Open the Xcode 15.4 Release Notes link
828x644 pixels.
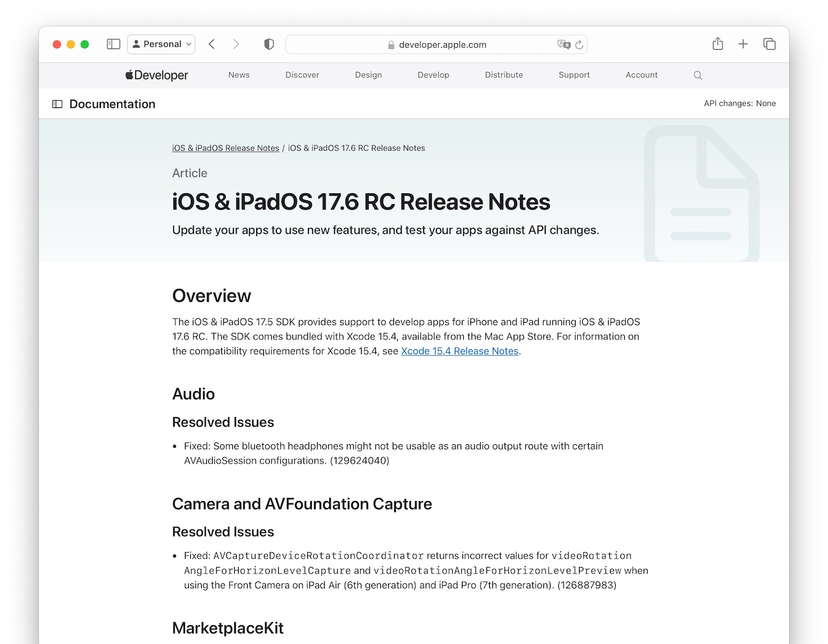[460, 351]
